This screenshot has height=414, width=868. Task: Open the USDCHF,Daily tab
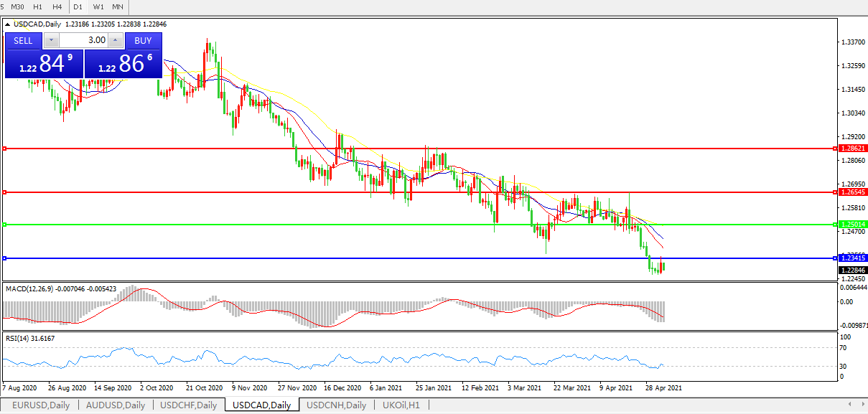point(188,405)
